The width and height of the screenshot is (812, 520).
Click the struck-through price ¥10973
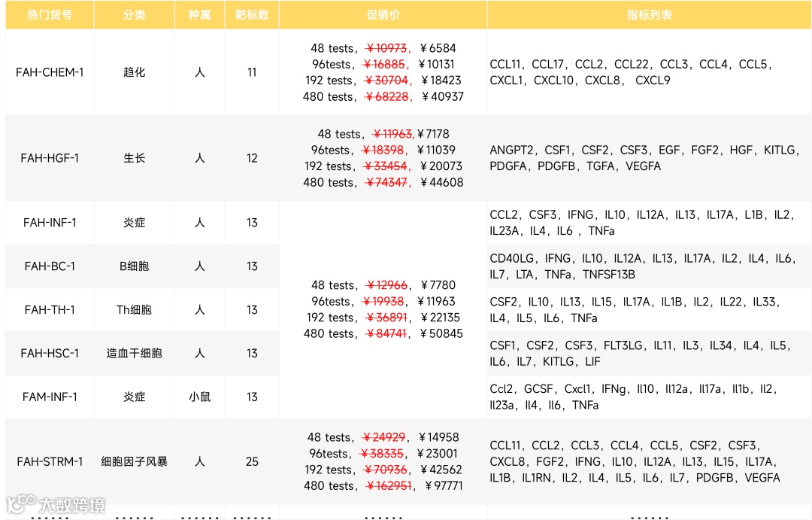point(387,48)
